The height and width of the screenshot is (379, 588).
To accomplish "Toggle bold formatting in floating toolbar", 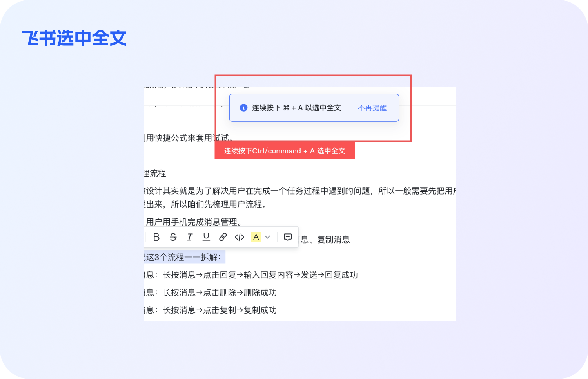I will pos(156,237).
